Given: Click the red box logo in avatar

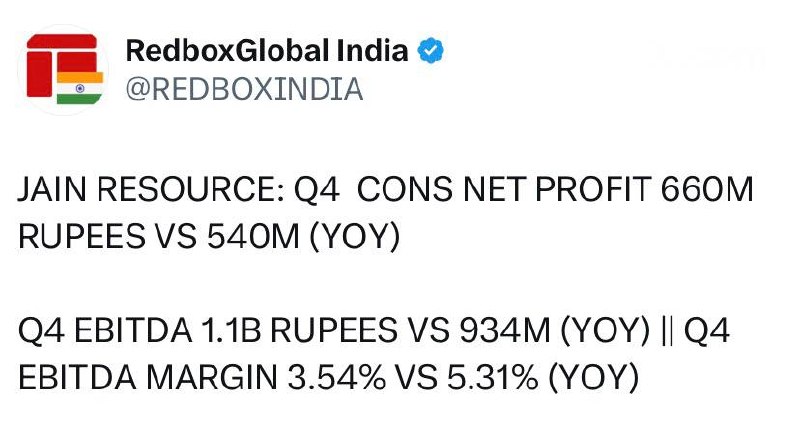Looking at the screenshot, I should 61,64.
